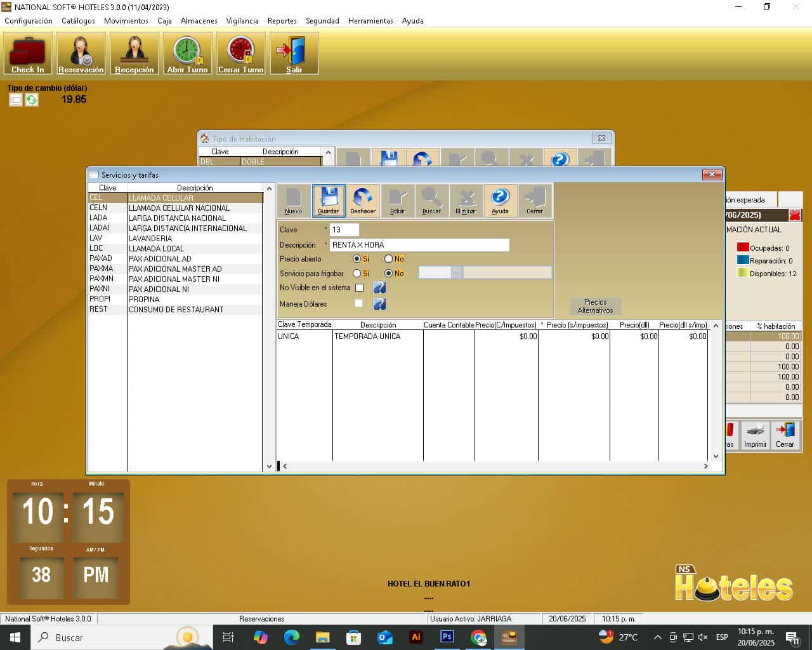Open the Caja menu
Viewport: 812px width, 650px height.
pyautogui.click(x=165, y=21)
